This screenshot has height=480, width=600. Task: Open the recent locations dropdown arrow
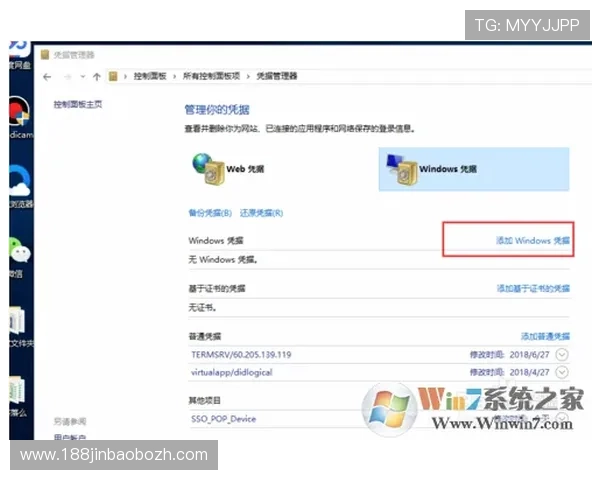click(83, 77)
